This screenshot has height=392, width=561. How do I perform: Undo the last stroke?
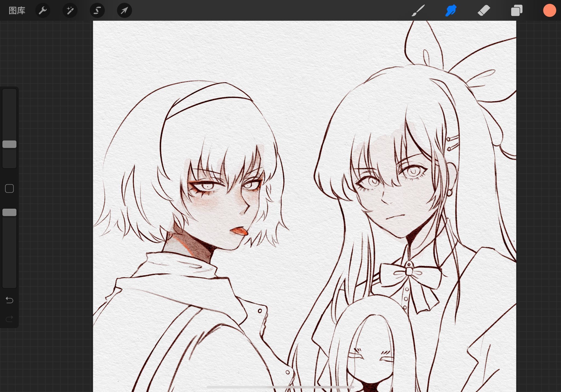9,300
